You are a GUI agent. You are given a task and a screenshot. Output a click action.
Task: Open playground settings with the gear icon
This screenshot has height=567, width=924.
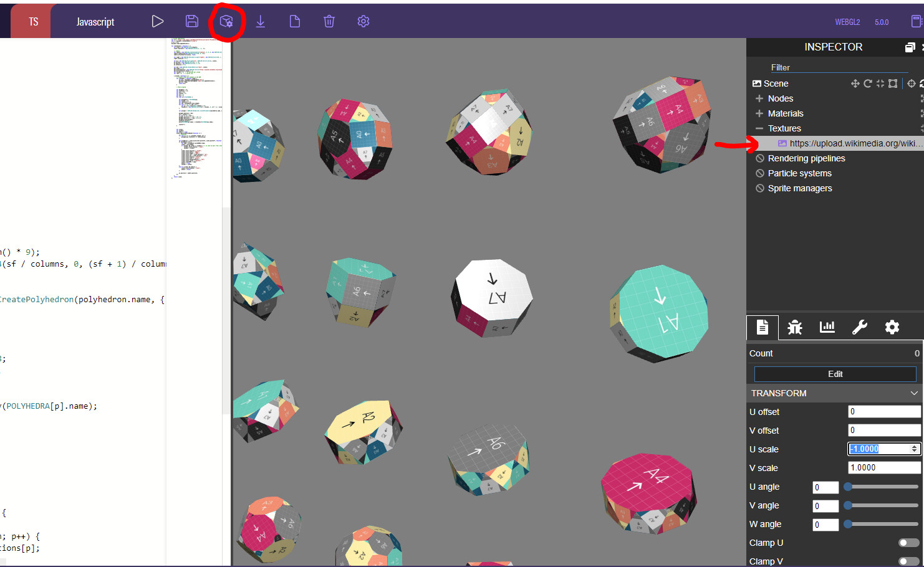pyautogui.click(x=362, y=21)
